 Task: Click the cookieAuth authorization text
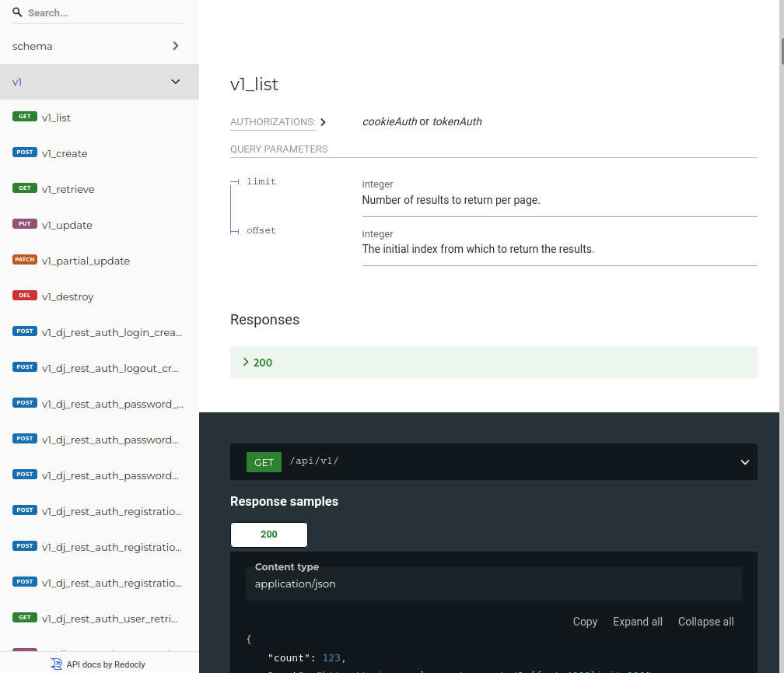tap(390, 121)
